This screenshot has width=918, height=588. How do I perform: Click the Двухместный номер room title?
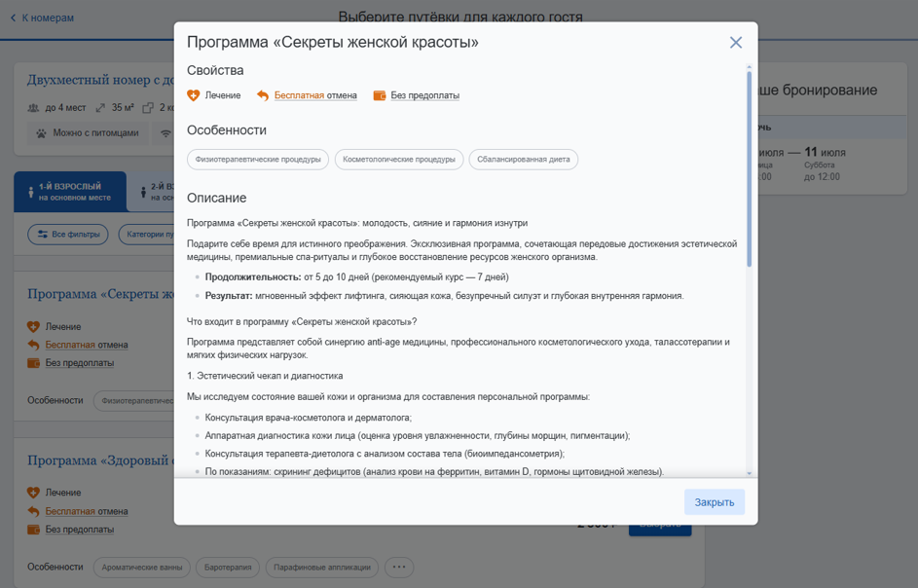pyautogui.click(x=100, y=80)
